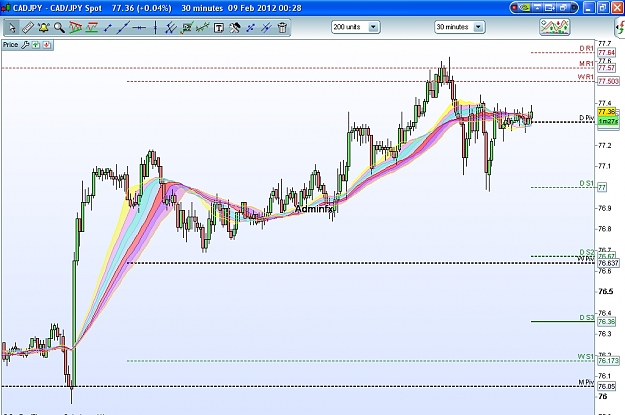This screenshot has height=415, width=625.
Task: Select the parallel channel lines tool
Action: point(171,28)
